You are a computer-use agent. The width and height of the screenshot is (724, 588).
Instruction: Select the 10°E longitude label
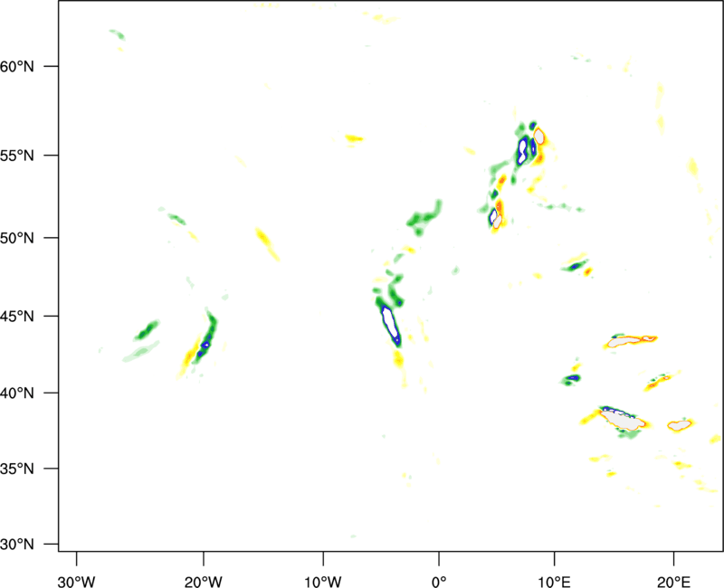tap(555, 582)
